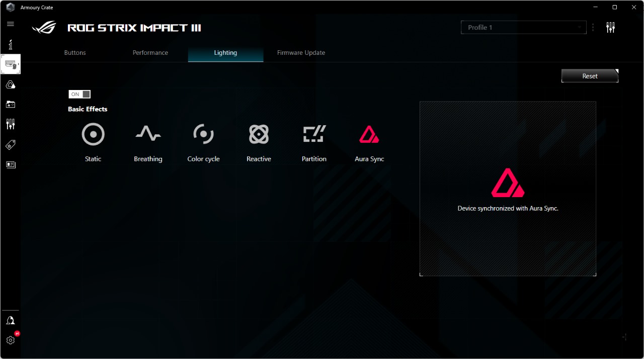Viewport: 644px width, 359px height.
Task: Open the Aura Sync section from the sidebar
Action: pos(11,84)
